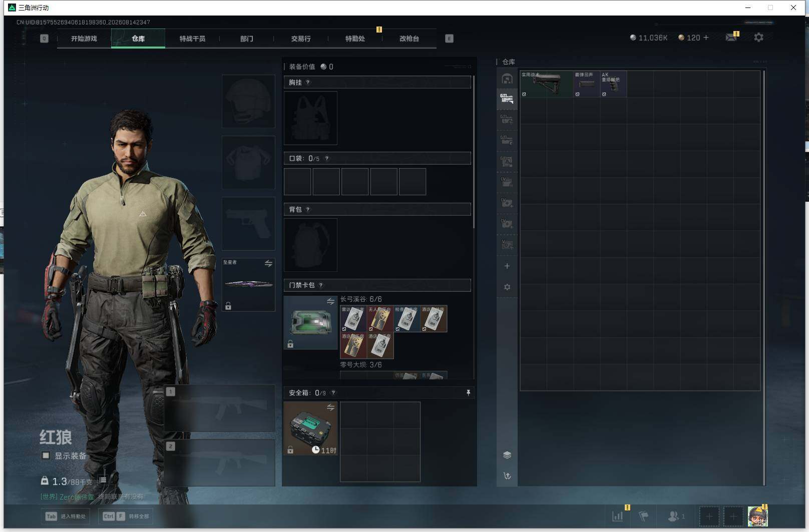Select primary weapon slot 2
Screen dimensions: 809x532
[x=219, y=462]
